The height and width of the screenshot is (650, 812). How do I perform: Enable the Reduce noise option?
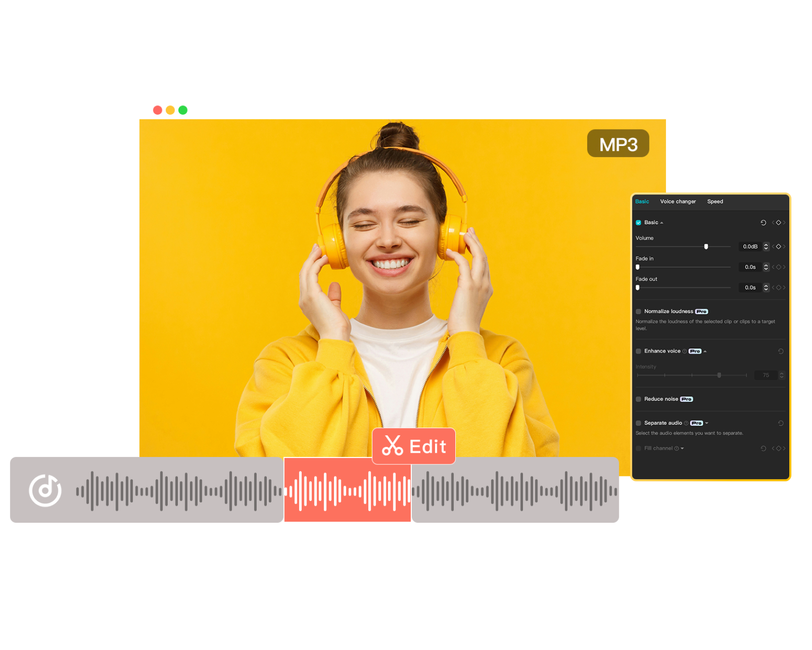coord(638,399)
